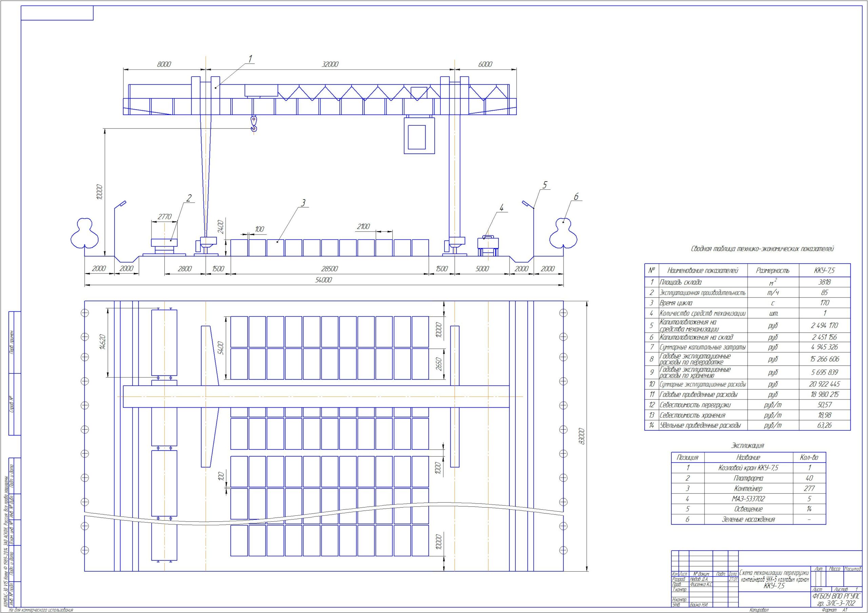This screenshot has height=613, width=868.
Task: Click the 'Годовые приведенные расходы' row
Action: [747, 394]
